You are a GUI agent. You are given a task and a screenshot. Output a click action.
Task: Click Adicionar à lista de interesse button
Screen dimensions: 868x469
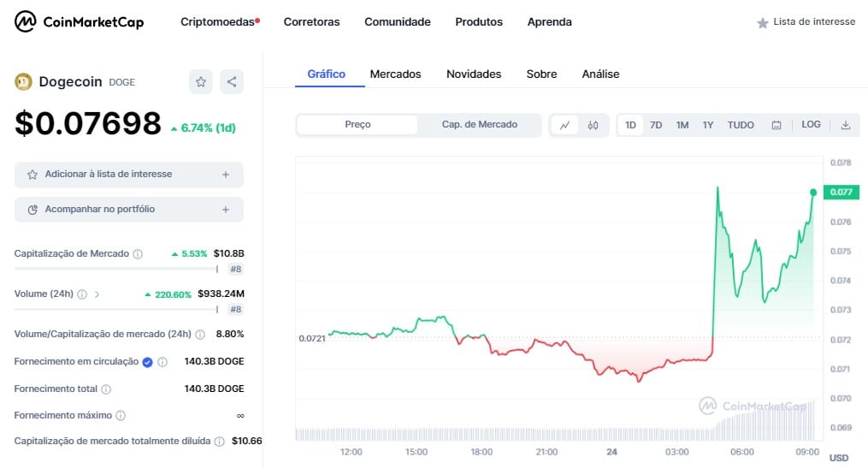[129, 175]
